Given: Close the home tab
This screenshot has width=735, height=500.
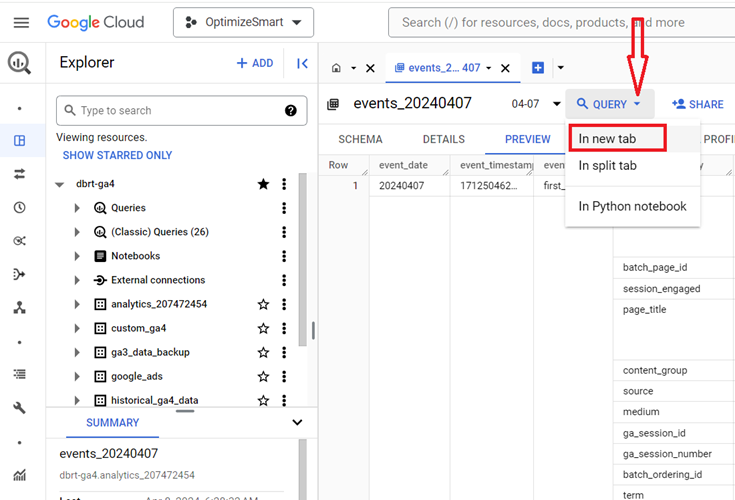Looking at the screenshot, I should pos(370,68).
